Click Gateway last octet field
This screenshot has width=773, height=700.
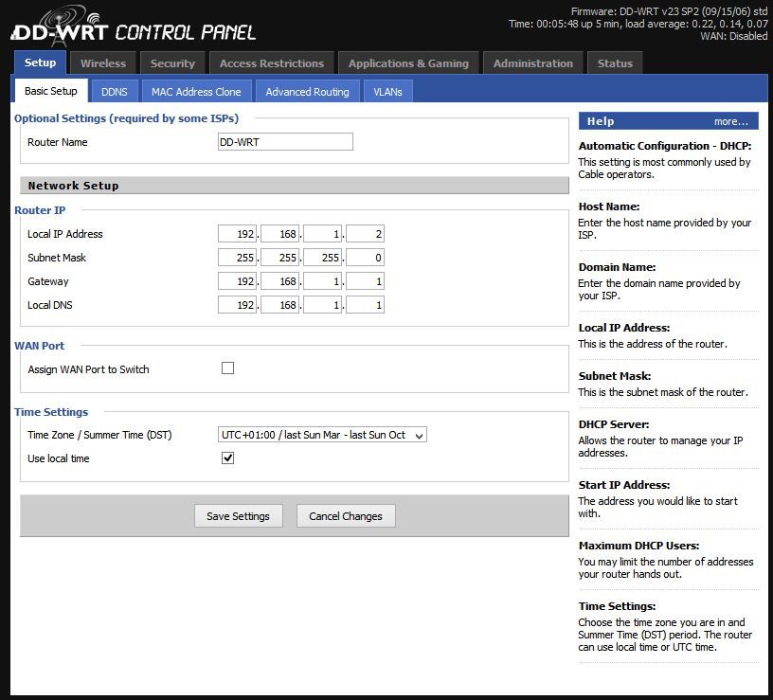coord(365,281)
